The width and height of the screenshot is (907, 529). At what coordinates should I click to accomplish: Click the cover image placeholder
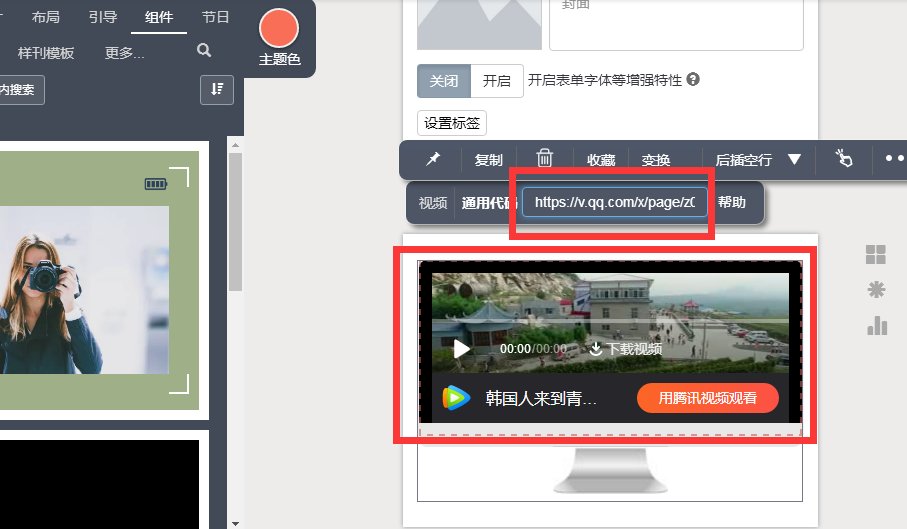pos(479,25)
